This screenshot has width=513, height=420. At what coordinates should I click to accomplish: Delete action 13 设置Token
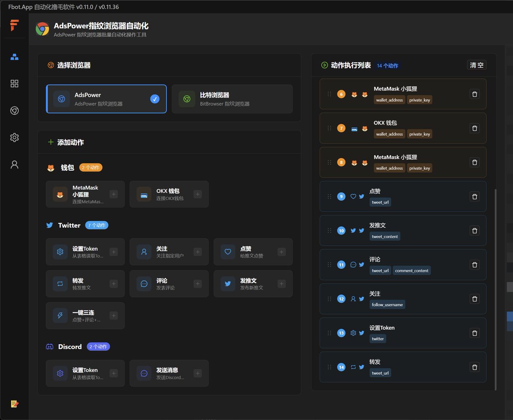[x=475, y=333]
